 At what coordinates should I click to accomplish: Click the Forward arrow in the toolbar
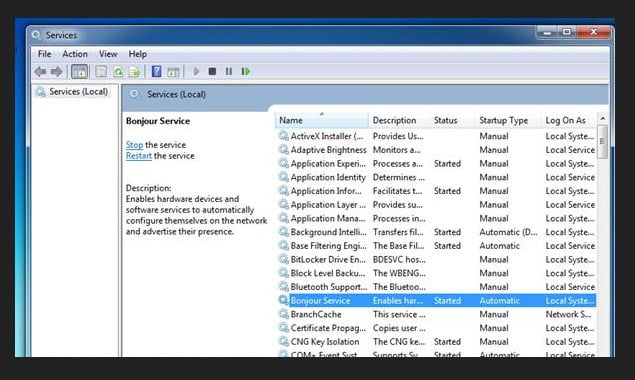click(56, 72)
